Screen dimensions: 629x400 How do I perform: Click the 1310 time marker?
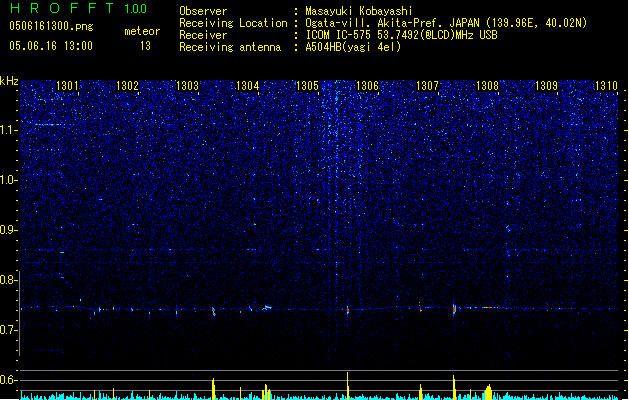click(x=606, y=86)
